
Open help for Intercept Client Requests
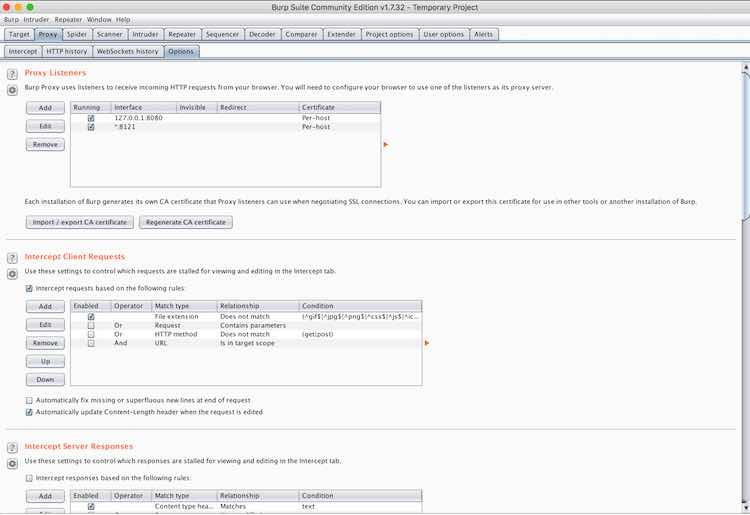point(12,258)
